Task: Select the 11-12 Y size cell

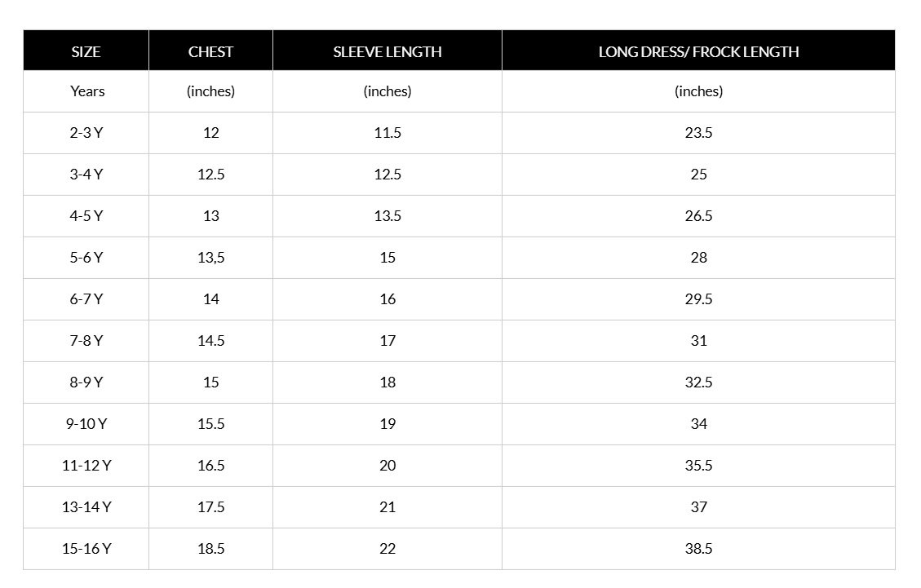Action: pos(86,465)
